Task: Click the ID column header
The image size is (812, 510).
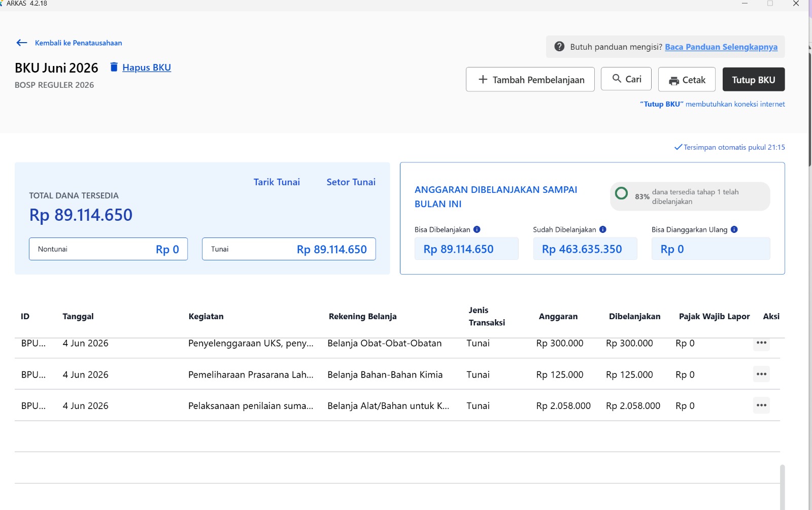Action: [x=25, y=316]
